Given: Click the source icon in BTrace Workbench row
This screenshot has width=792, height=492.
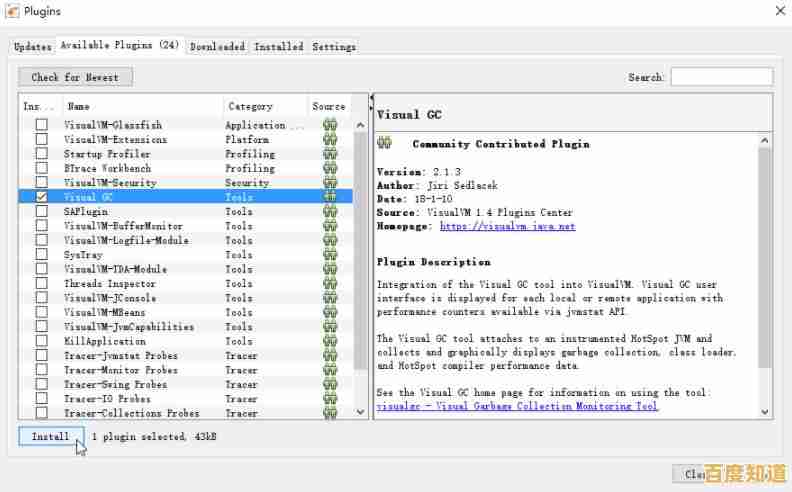Looking at the screenshot, I should (x=329, y=169).
